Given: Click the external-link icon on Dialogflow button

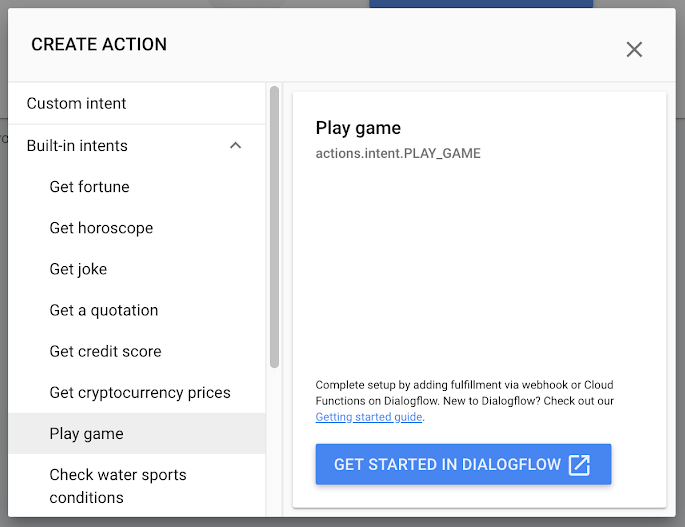Looking at the screenshot, I should pos(579,464).
